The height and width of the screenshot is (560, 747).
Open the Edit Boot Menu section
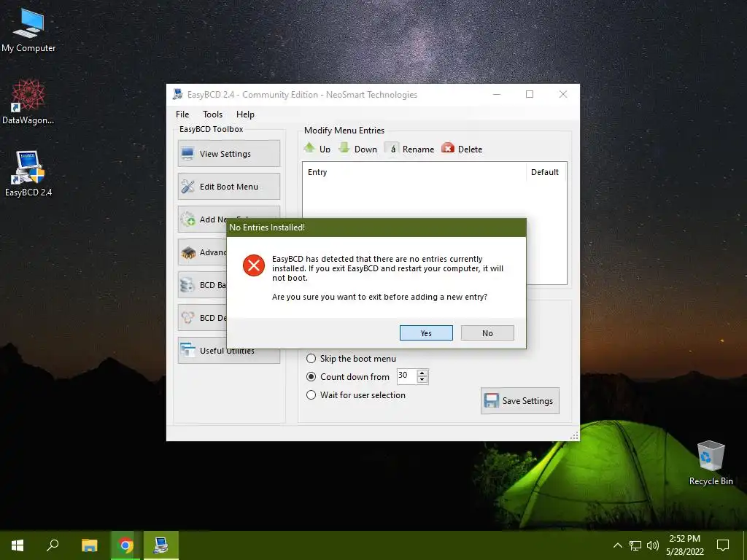coord(228,186)
